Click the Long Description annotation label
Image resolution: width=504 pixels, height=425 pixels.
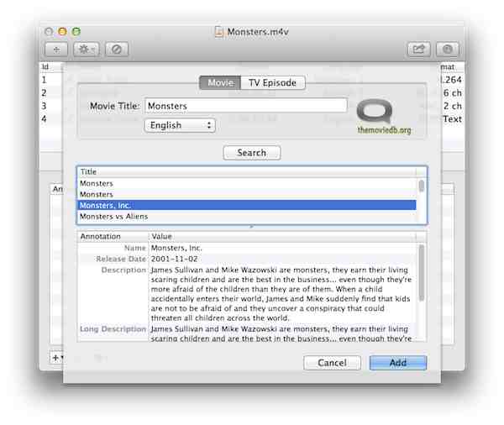(x=113, y=329)
